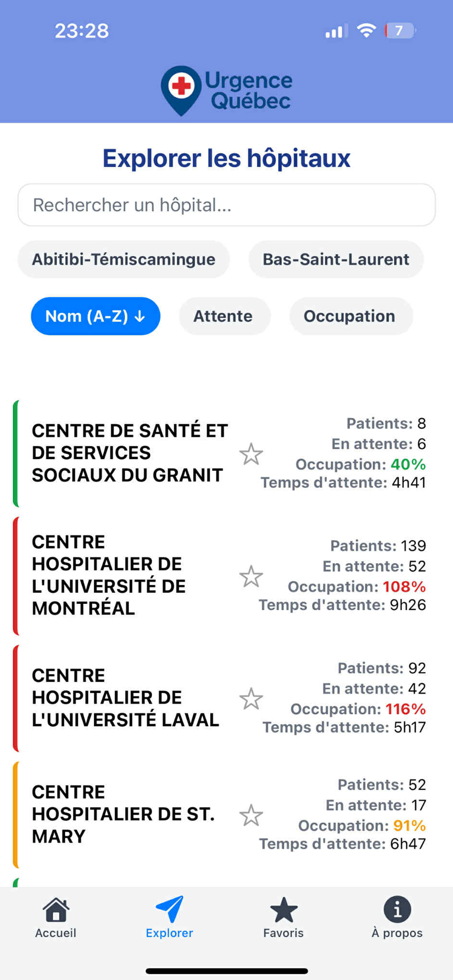Image resolution: width=453 pixels, height=980 pixels.
Task: Tap the Wi-Fi status icon
Action: coord(366,30)
